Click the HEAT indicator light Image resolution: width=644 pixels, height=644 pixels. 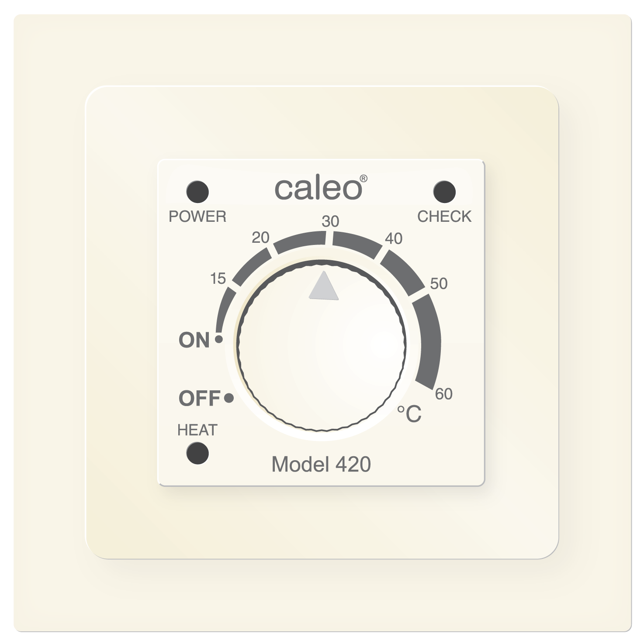197,453
